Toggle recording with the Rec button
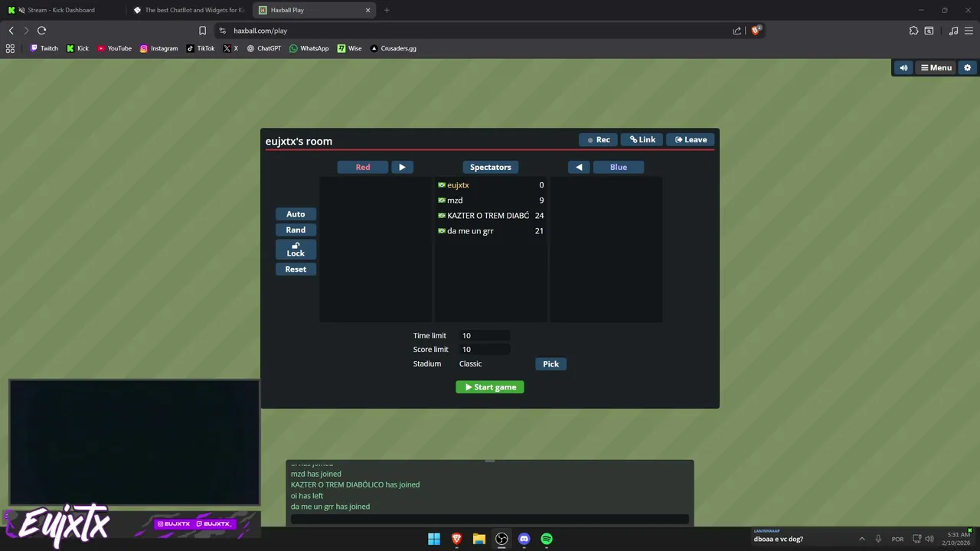 point(598,140)
